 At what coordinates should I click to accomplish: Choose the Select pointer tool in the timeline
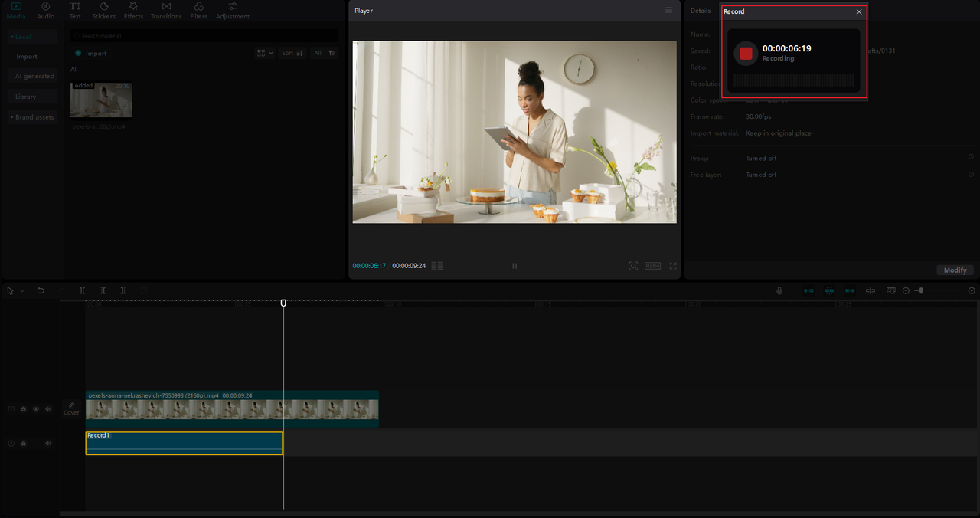pyautogui.click(x=11, y=291)
